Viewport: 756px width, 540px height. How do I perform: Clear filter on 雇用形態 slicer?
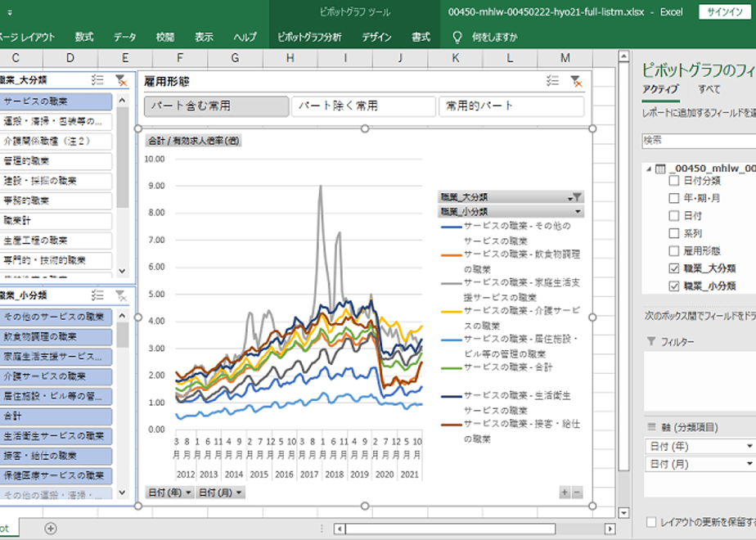(x=576, y=81)
